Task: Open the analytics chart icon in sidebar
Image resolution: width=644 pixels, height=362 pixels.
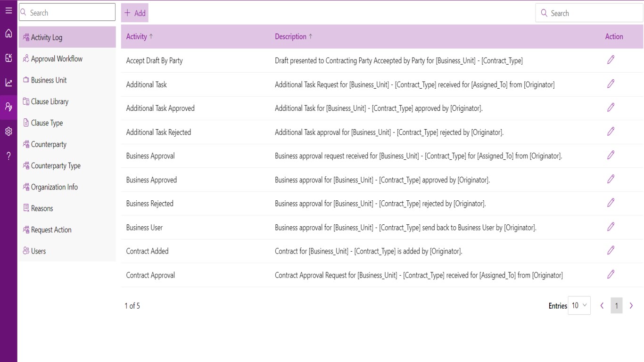Action: coord(8,82)
